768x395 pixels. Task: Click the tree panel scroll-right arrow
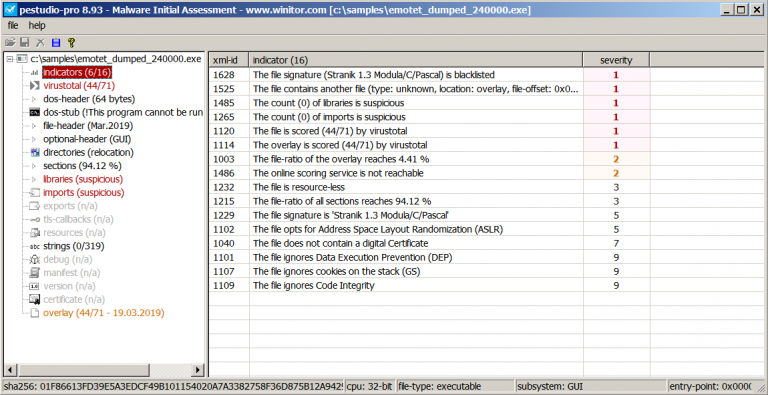198,370
